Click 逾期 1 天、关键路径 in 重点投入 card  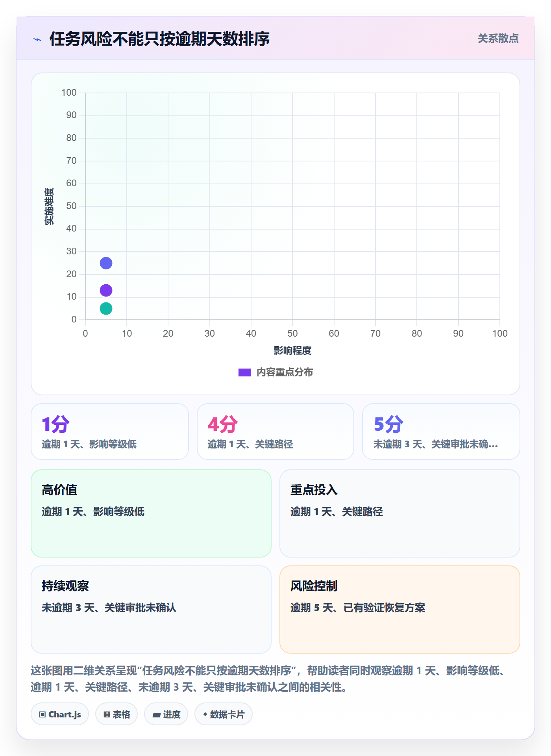pyautogui.click(x=337, y=511)
